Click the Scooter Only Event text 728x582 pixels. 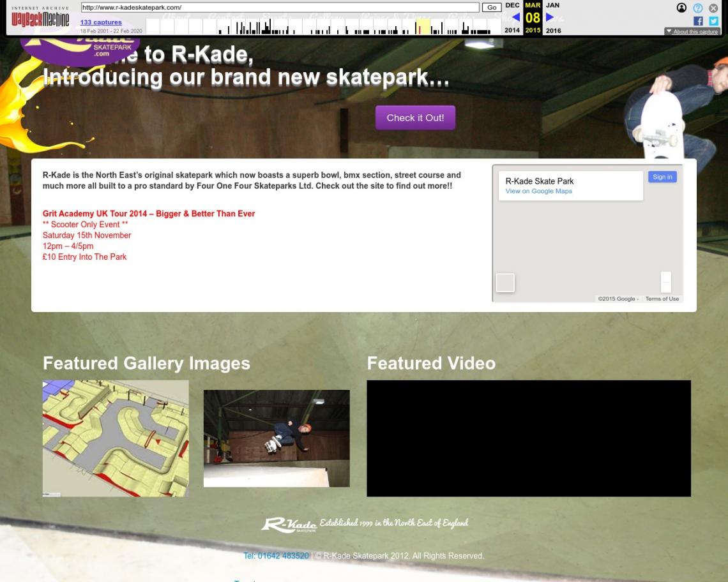coord(85,225)
